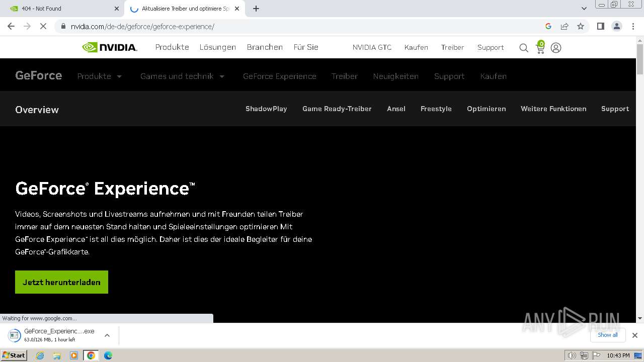644x362 pixels.
Task: Jump to the Freestyle section
Action: 436,109
